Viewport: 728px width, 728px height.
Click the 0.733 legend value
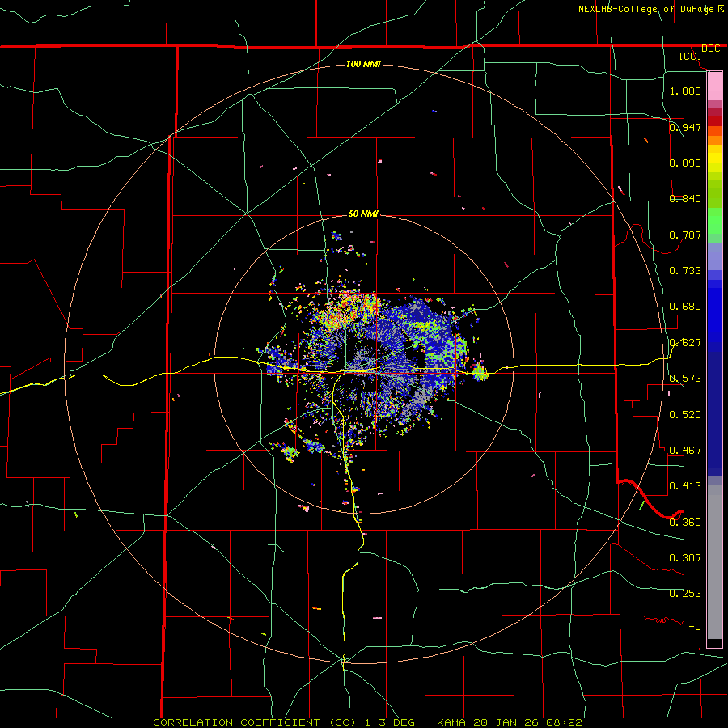685,271
